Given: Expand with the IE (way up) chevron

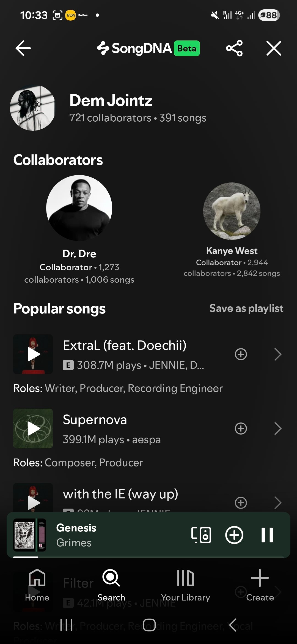Looking at the screenshot, I should (278, 503).
